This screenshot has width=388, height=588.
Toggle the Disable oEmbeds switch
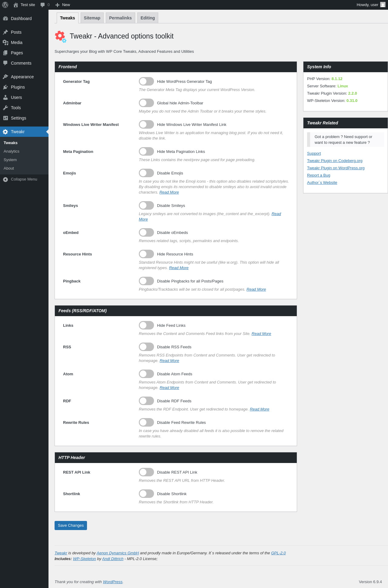[146, 232]
